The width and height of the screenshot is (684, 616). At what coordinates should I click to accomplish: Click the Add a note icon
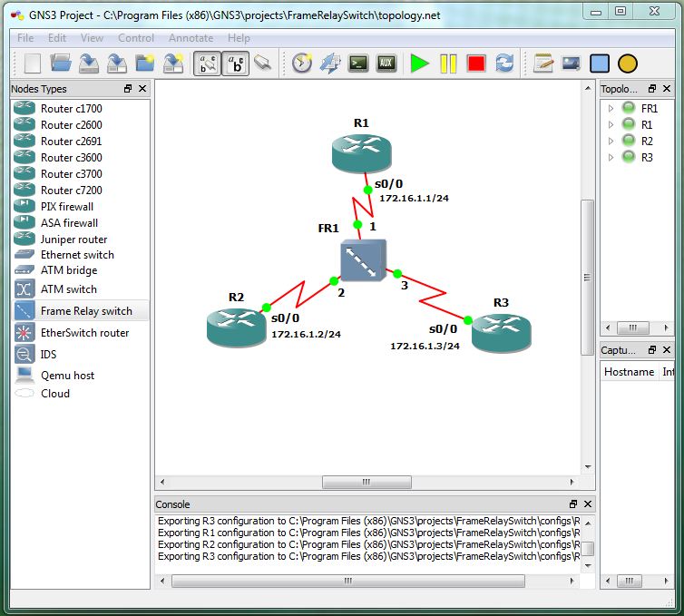543,64
